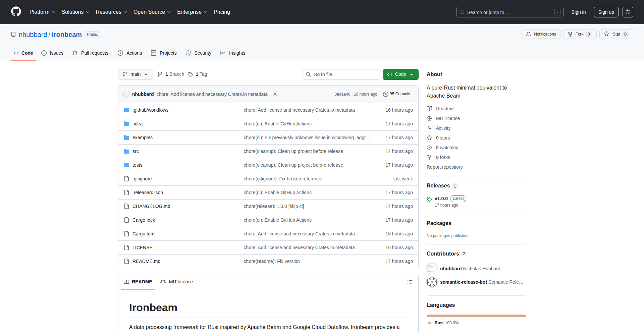The width and height of the screenshot is (644, 333).
Task: Open the README outline list icon
Action: 410,282
